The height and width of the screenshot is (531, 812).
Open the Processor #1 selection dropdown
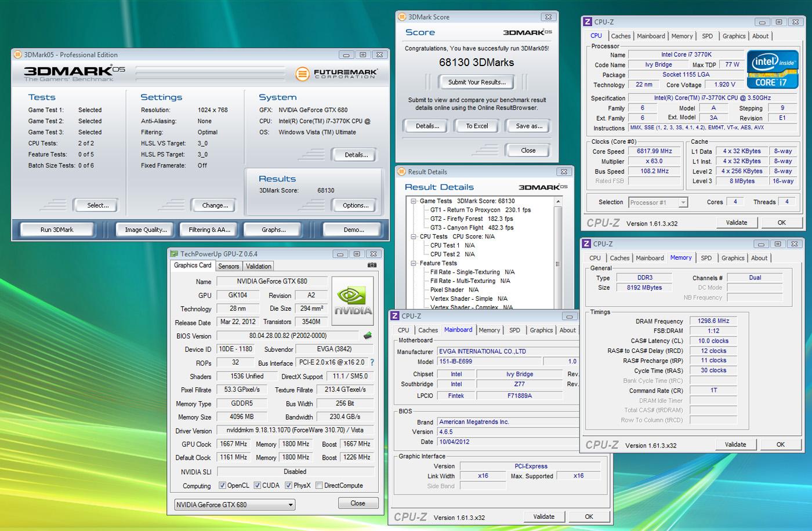(658, 202)
